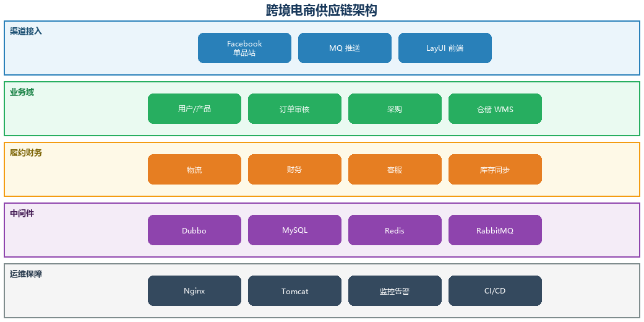The width and height of the screenshot is (644, 322).
Task: Select the Dubbo middleware block
Action: (x=194, y=230)
